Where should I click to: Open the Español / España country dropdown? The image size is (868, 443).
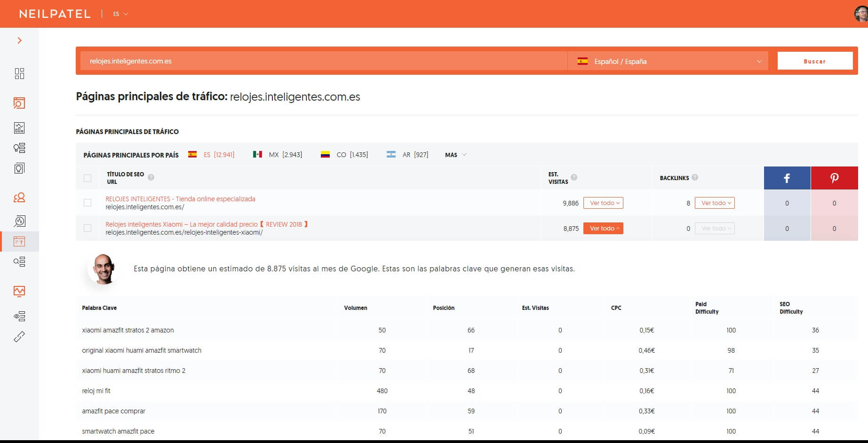coord(668,61)
